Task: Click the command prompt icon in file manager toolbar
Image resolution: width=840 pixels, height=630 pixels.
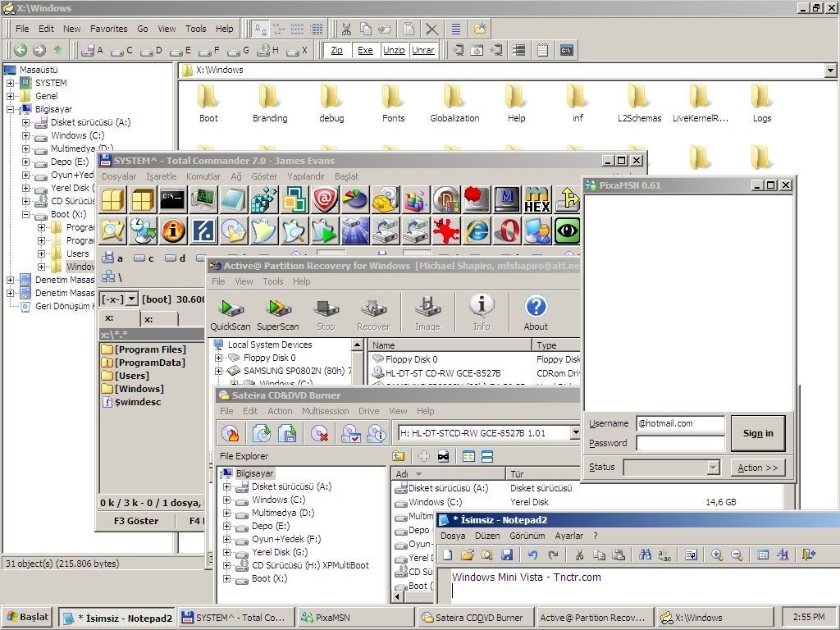Action: click(567, 50)
